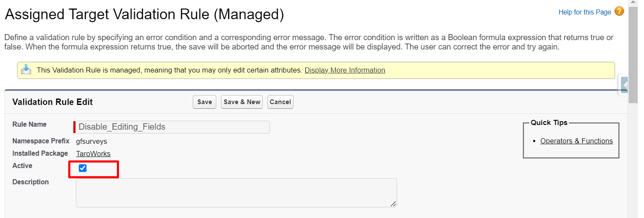The height and width of the screenshot is (218, 644).
Task: Open the TaroWorks installed package link
Action: [93, 154]
